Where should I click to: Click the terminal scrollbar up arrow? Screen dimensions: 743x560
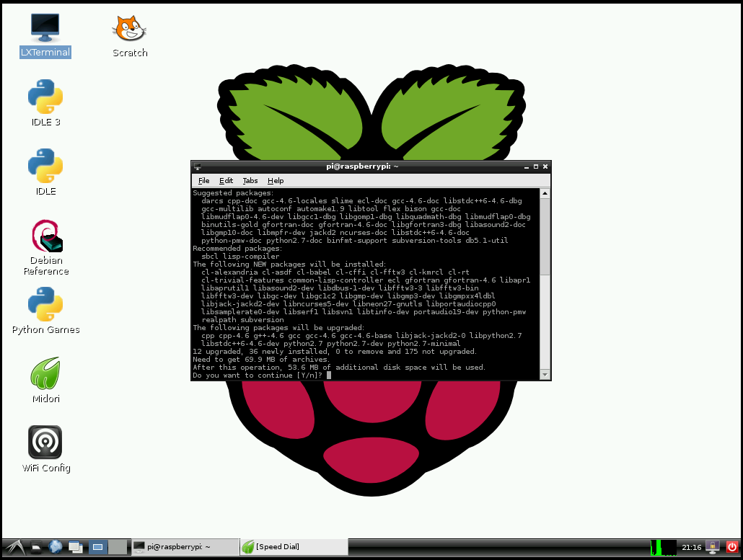pyautogui.click(x=545, y=193)
